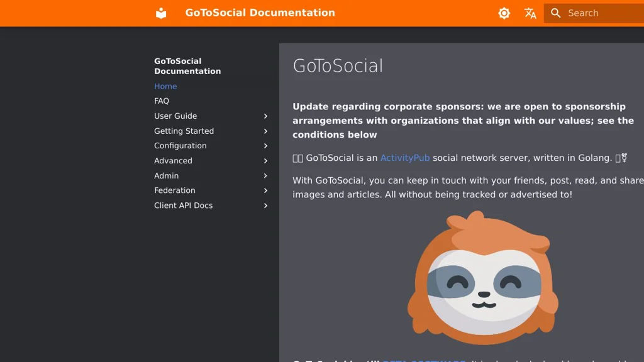Click the search magnifier icon
The width and height of the screenshot is (644, 362).
click(x=556, y=13)
